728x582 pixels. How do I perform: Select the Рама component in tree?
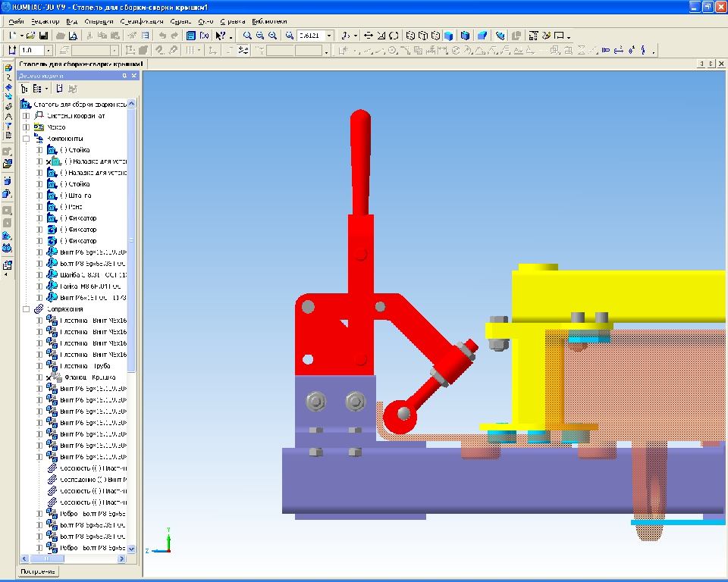click(x=71, y=207)
